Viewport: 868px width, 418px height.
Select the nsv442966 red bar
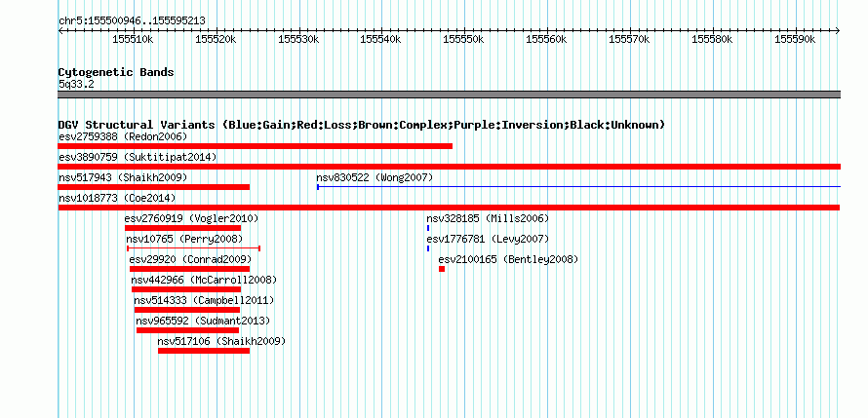click(186, 289)
